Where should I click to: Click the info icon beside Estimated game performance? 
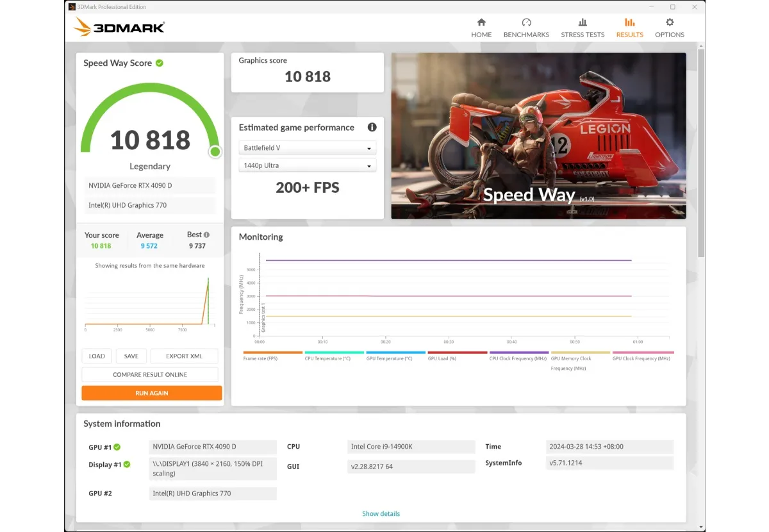click(372, 127)
